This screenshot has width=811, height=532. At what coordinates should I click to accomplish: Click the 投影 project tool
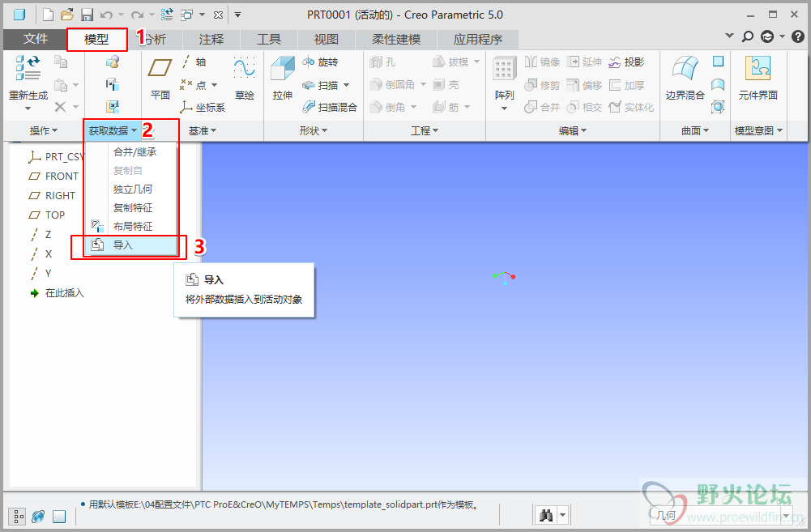[626, 62]
